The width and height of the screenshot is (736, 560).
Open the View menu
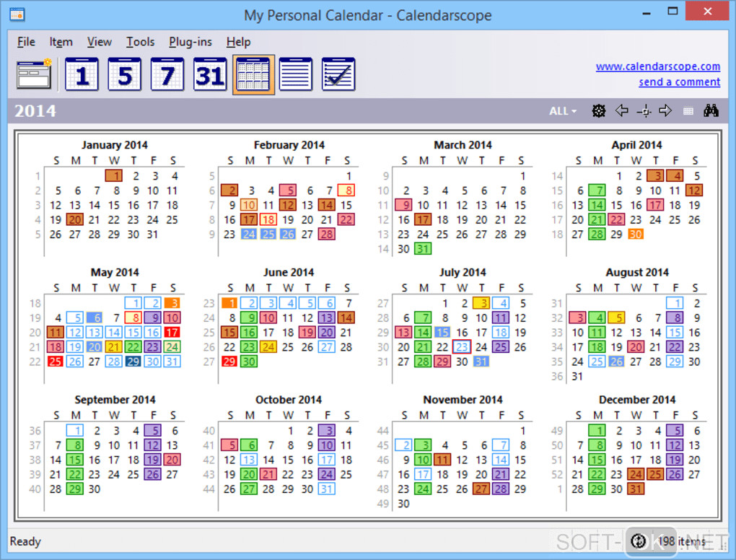[x=99, y=42]
